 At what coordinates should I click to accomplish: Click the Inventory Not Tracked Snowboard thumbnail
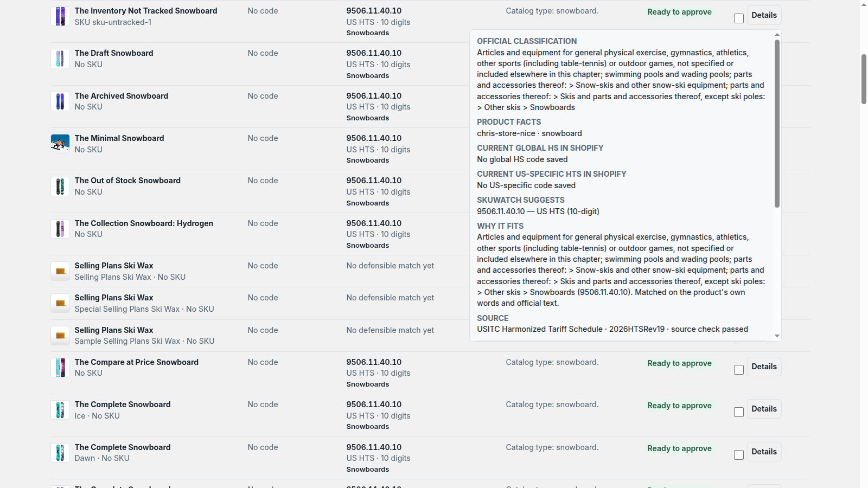(x=60, y=16)
